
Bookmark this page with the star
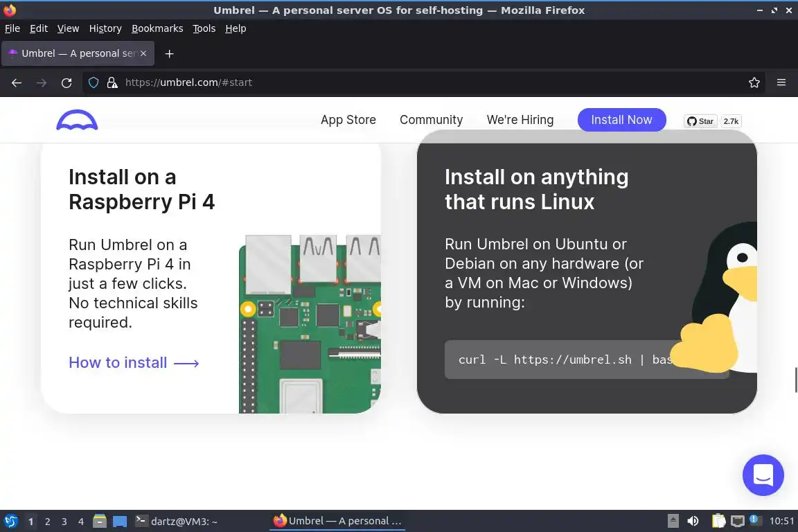(x=754, y=82)
